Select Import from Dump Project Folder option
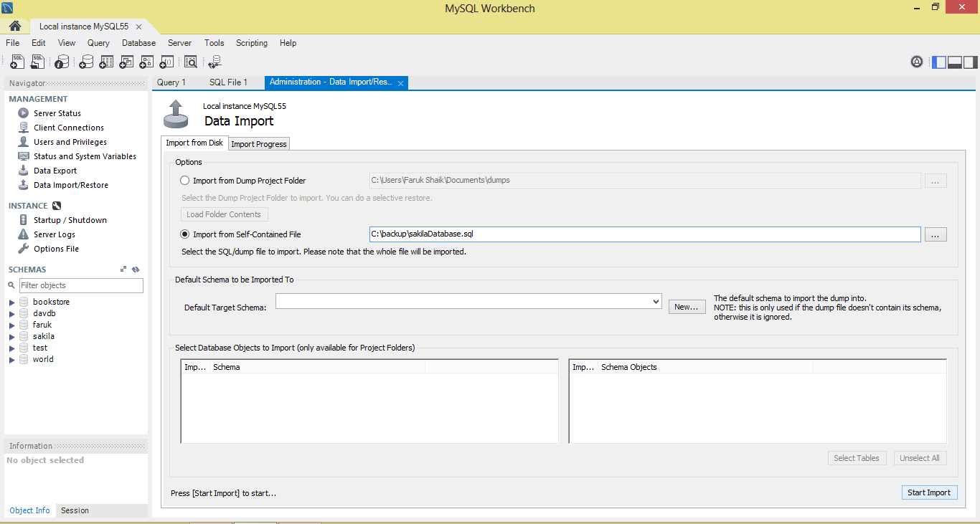 click(x=184, y=180)
